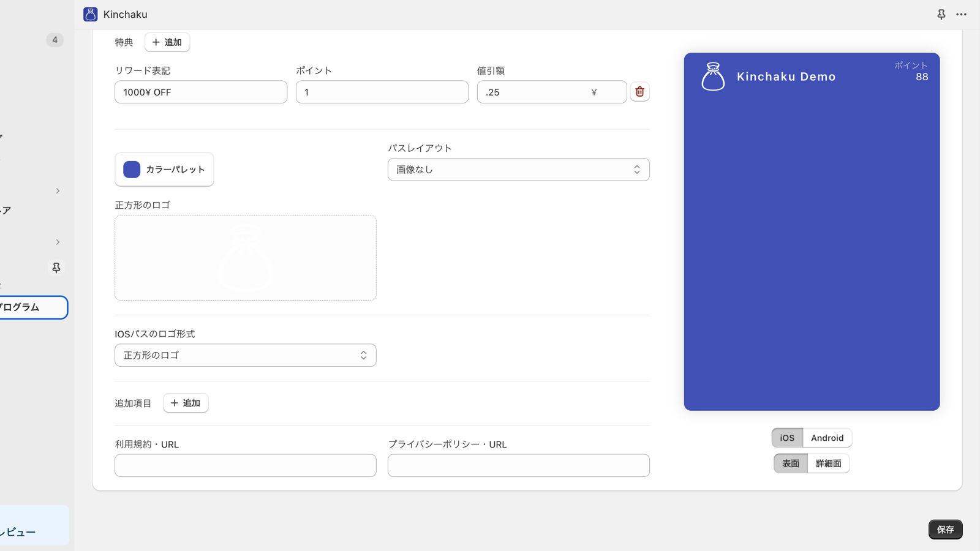This screenshot has height=551, width=980.
Task: Open the IOSパスのロゴ形式 dropdown
Action: [x=245, y=355]
